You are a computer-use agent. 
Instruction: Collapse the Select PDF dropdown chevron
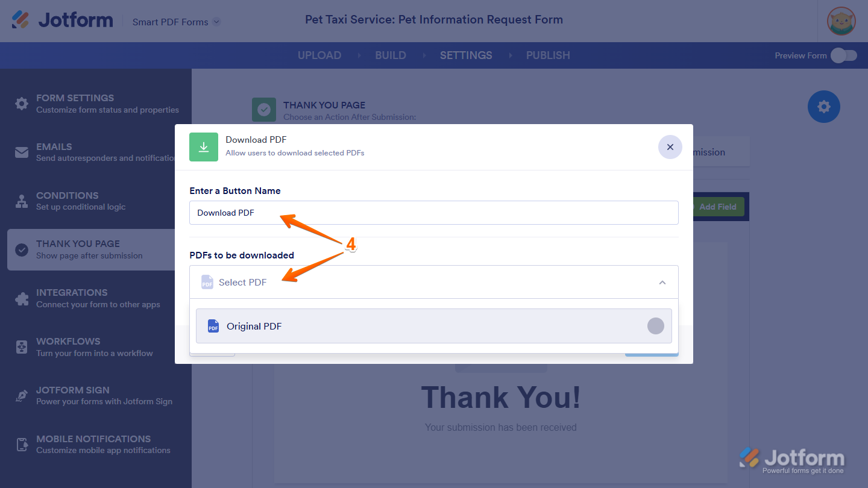(x=662, y=282)
